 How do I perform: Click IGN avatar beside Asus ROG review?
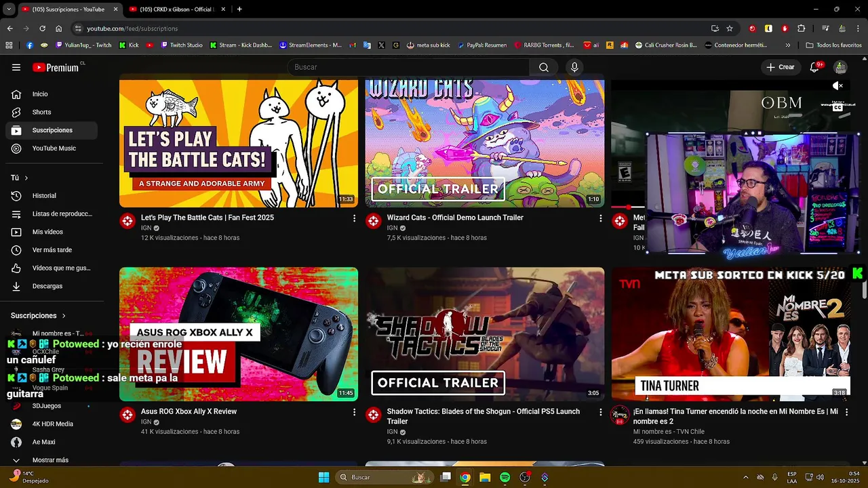point(127,415)
